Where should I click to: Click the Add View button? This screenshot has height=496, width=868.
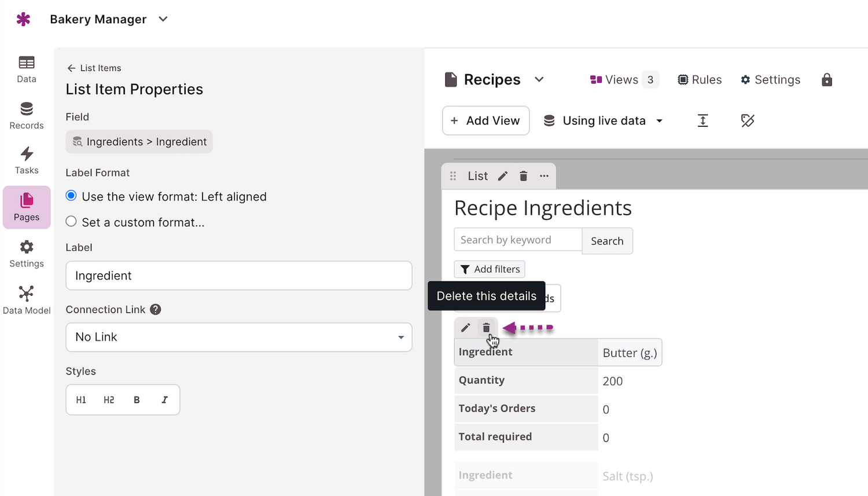486,120
